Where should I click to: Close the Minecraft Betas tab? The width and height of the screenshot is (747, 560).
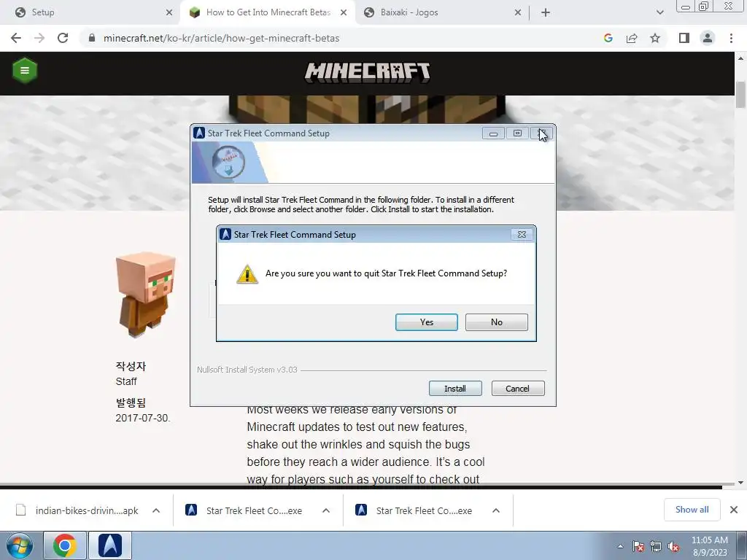coord(344,12)
